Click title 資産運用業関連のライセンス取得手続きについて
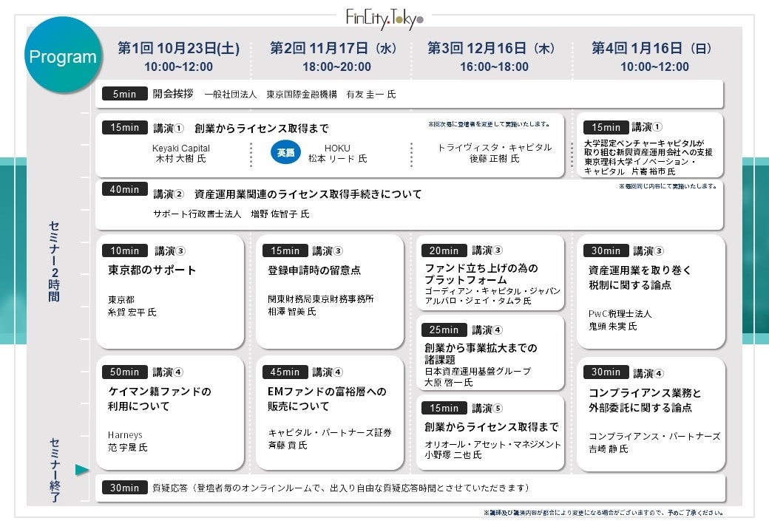Screen dimensions: 769x532 (x=308, y=194)
